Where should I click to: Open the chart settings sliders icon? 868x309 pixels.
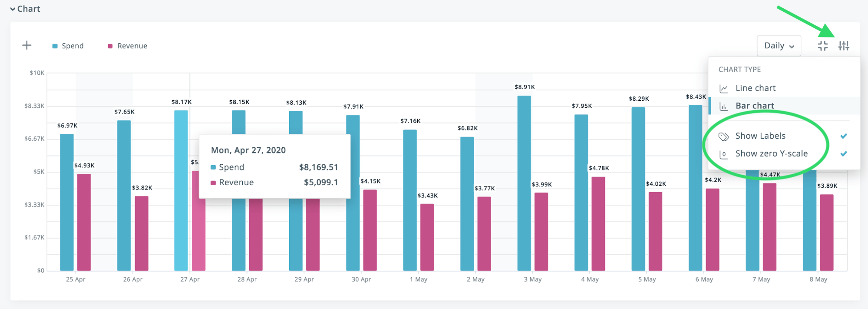844,46
